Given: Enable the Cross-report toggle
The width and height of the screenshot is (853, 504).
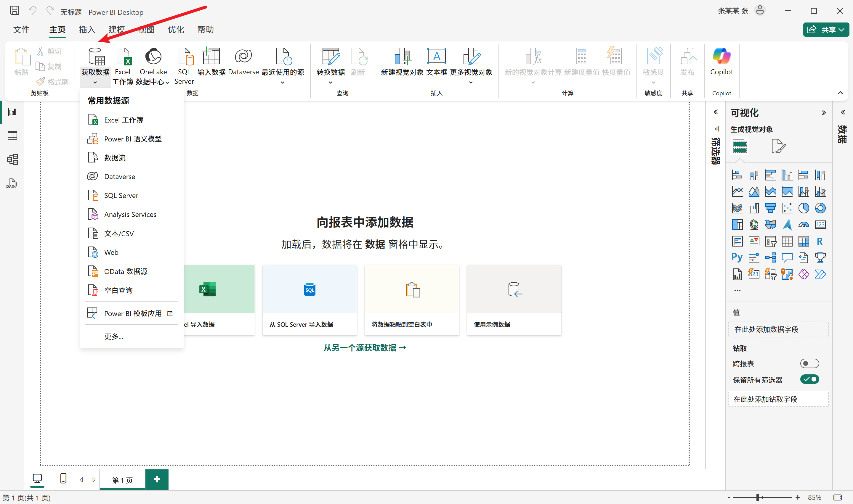Looking at the screenshot, I should pos(809,363).
